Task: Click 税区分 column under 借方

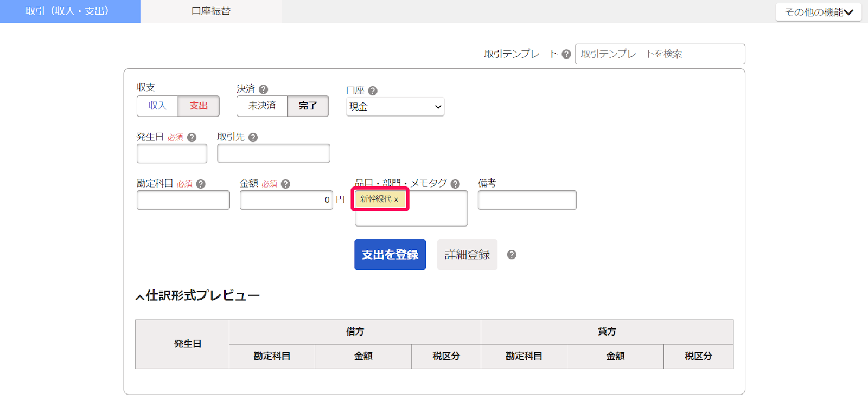Action: tap(446, 357)
